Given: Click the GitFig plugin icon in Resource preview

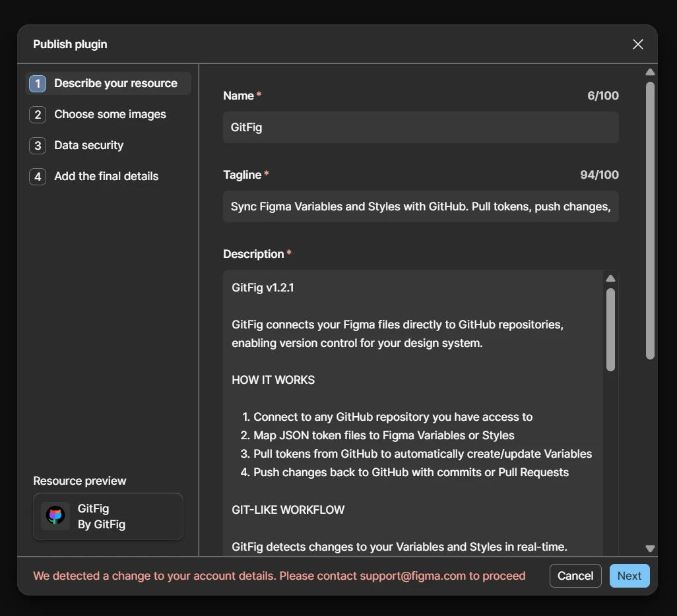Looking at the screenshot, I should pyautogui.click(x=55, y=516).
